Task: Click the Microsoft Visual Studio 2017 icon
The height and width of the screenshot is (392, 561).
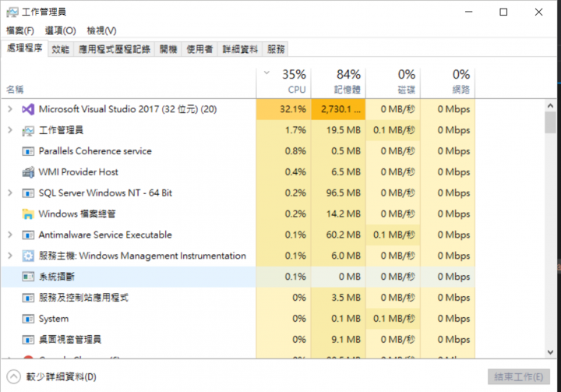Action: pos(28,109)
